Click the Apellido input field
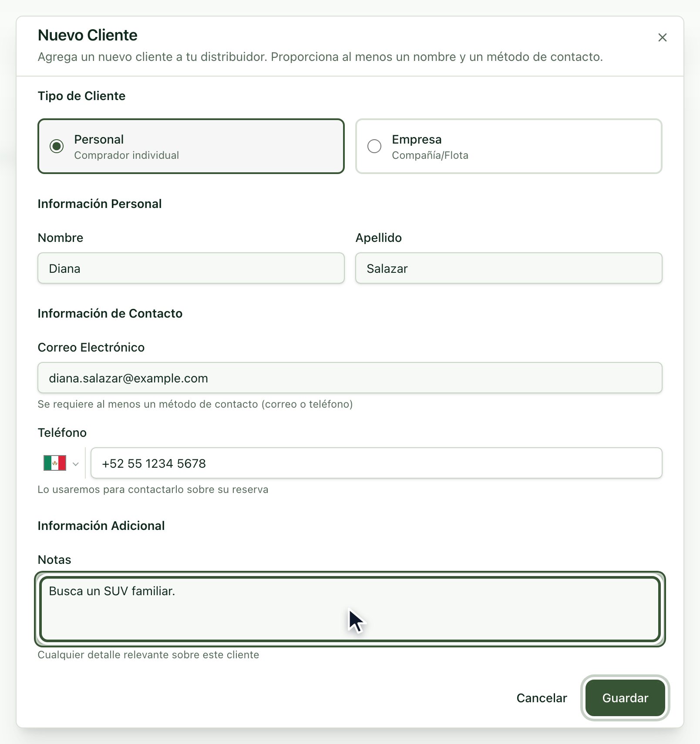 pos(509,268)
